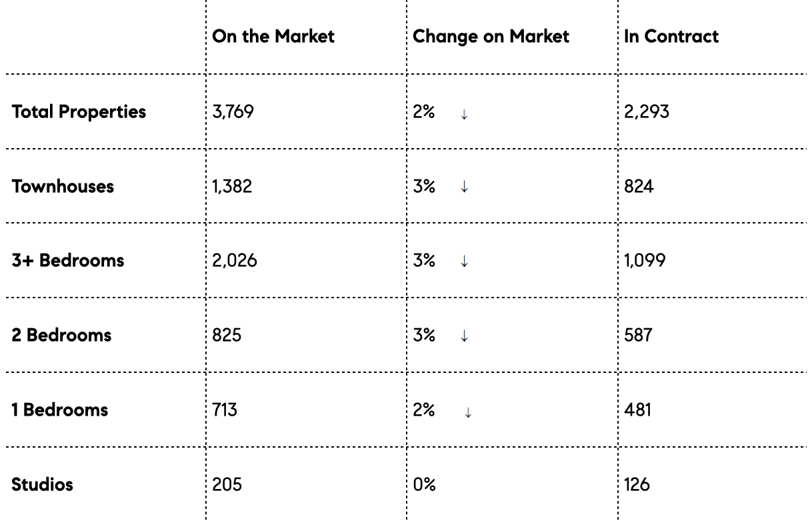Click the down arrow in Total Properties row
The height and width of the screenshot is (527, 812).
click(x=464, y=115)
